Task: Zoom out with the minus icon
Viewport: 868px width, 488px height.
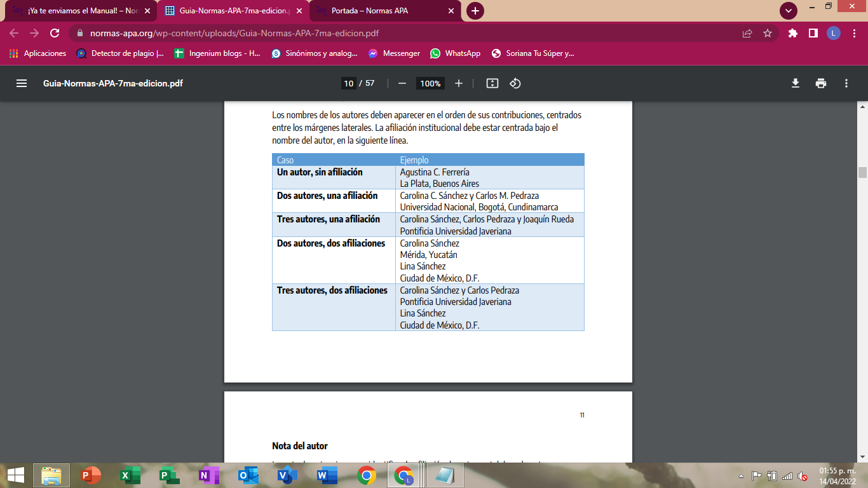Action: click(402, 83)
